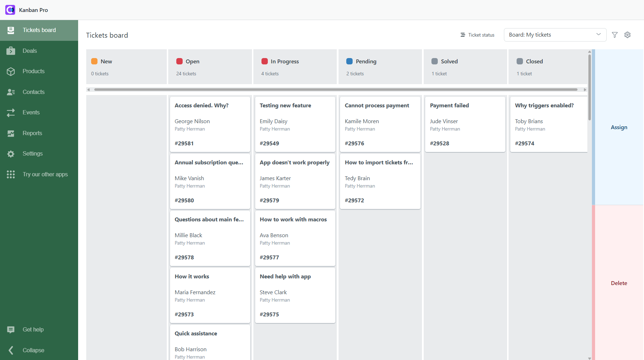Open the Deals section in sidebar
Image resolution: width=644 pixels, height=360 pixels.
(x=29, y=50)
